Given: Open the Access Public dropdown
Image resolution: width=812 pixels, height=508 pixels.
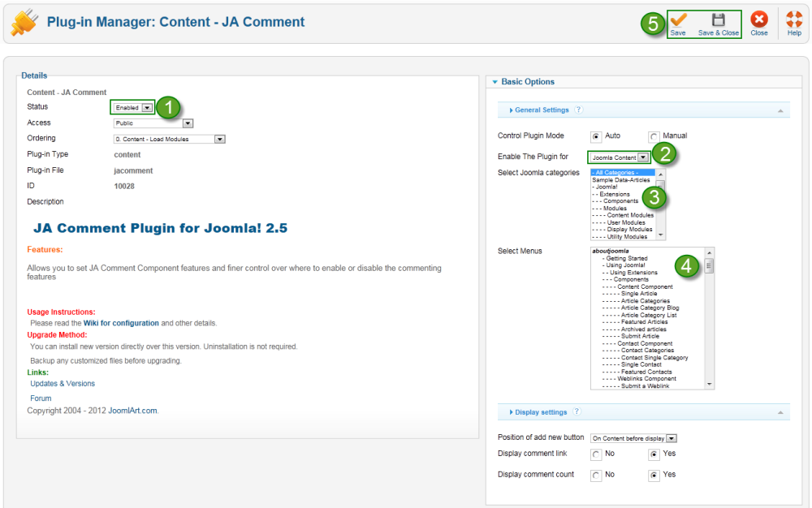Looking at the screenshot, I should (x=153, y=123).
